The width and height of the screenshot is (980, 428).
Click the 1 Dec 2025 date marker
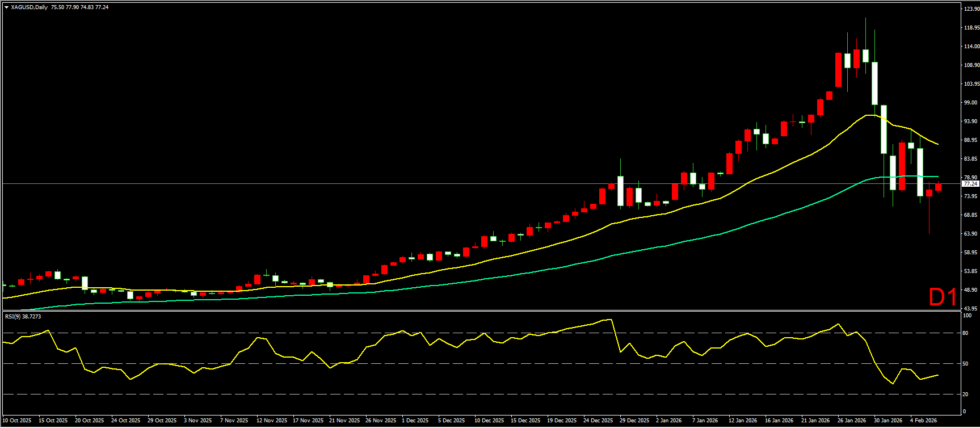(415, 421)
